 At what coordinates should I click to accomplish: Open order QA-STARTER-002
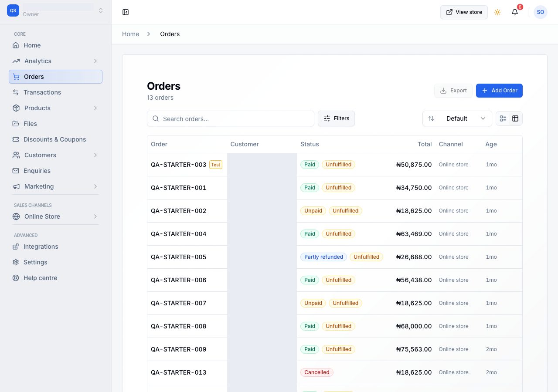[x=179, y=211]
